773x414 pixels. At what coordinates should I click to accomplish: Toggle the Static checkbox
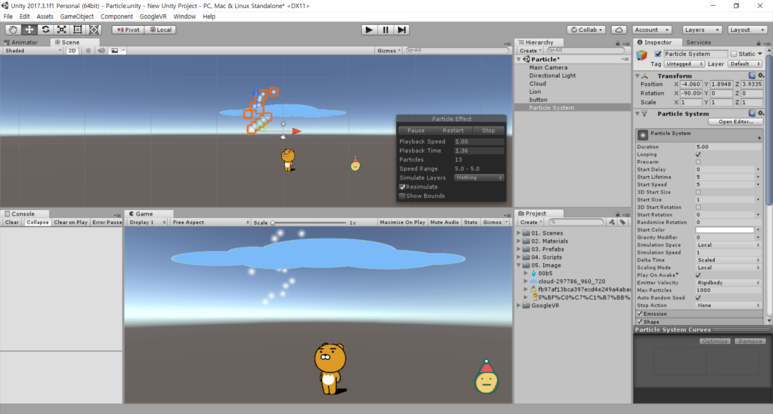tap(734, 54)
